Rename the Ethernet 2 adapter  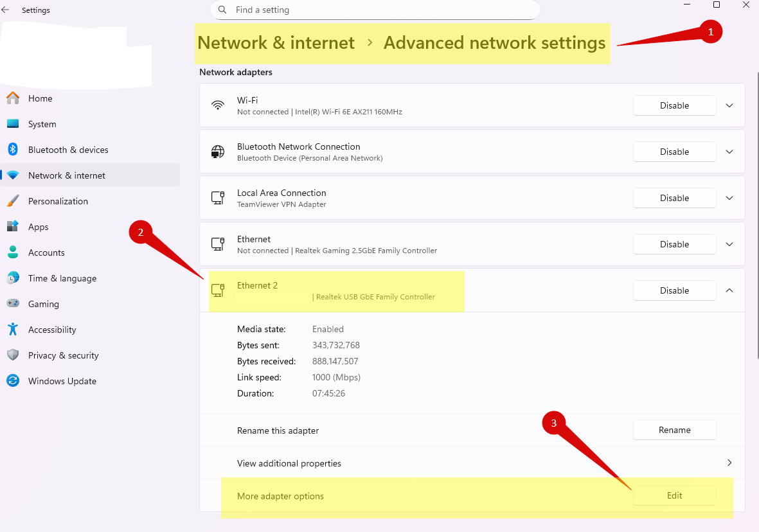click(674, 429)
